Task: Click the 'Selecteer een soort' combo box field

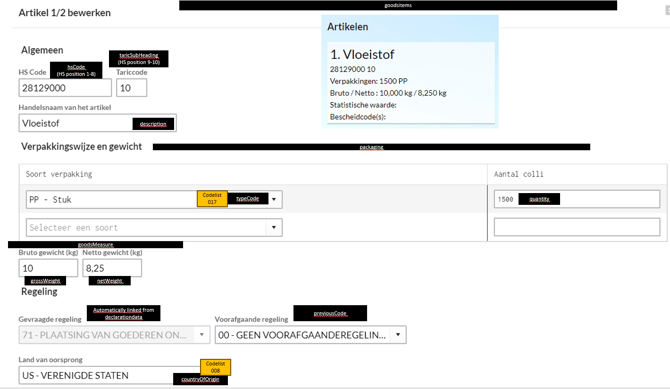Action: pyautogui.click(x=154, y=227)
